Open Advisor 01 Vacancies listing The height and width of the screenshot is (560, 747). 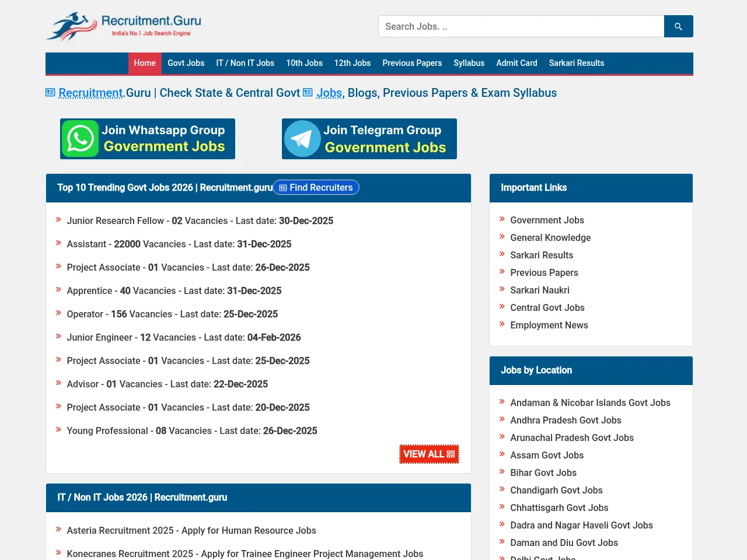tap(167, 384)
